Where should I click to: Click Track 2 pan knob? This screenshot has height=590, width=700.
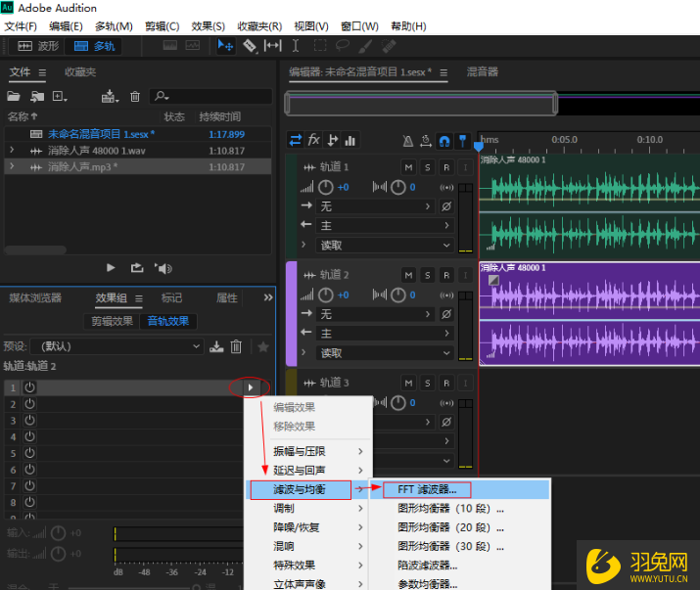[x=398, y=295]
